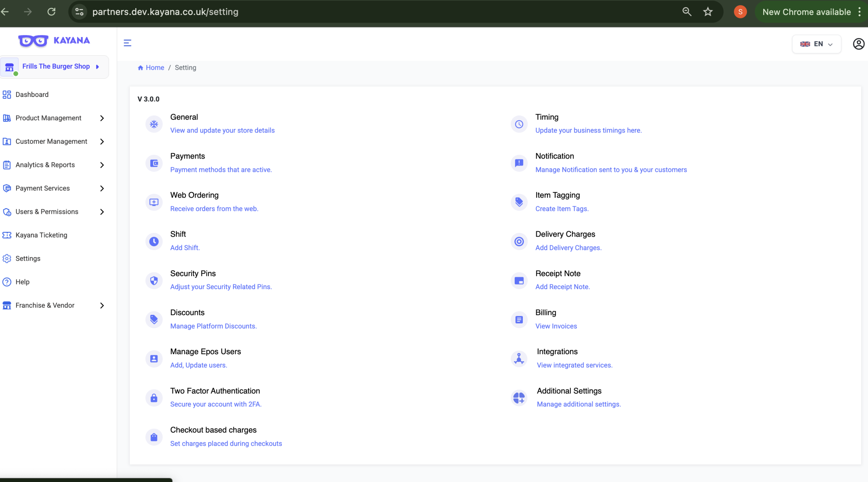
Task: Click "Set charges placed during checkouts" link
Action: click(x=226, y=444)
